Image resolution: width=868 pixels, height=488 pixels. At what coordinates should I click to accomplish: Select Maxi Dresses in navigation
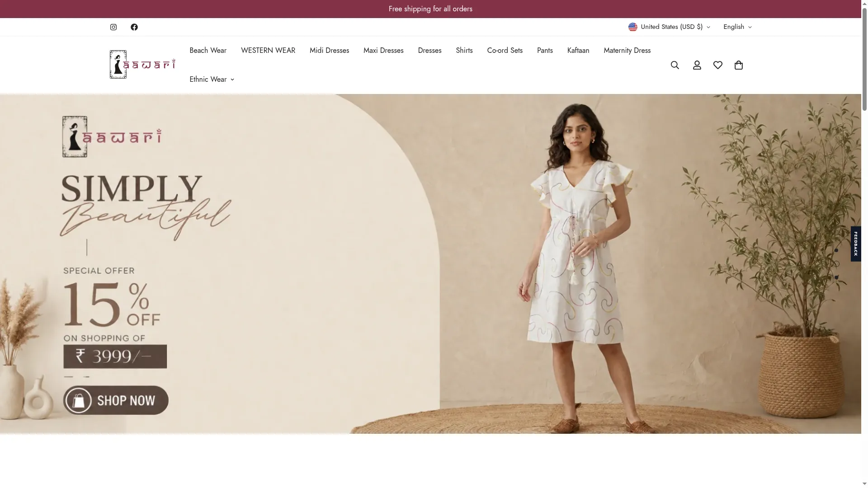tap(383, 51)
